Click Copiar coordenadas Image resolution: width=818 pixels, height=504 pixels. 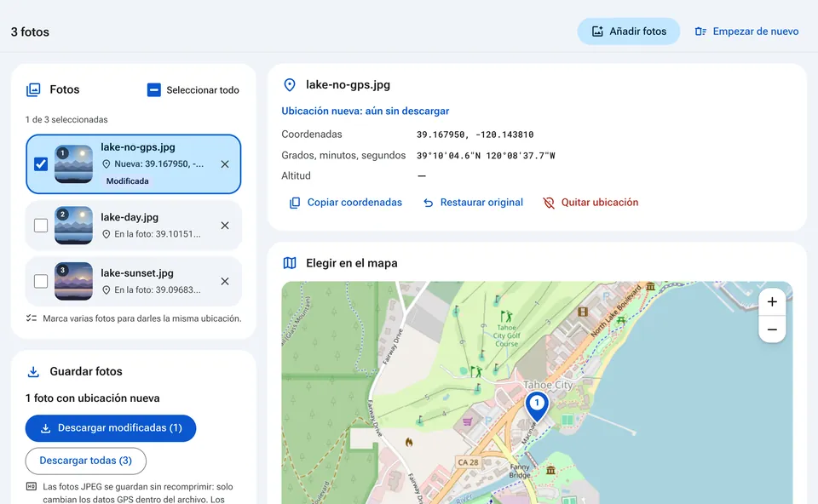click(x=346, y=203)
